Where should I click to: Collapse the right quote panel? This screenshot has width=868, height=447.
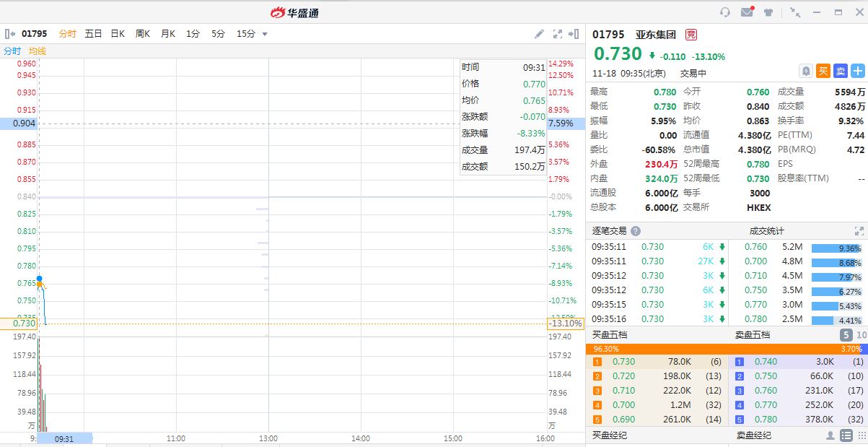(574, 34)
